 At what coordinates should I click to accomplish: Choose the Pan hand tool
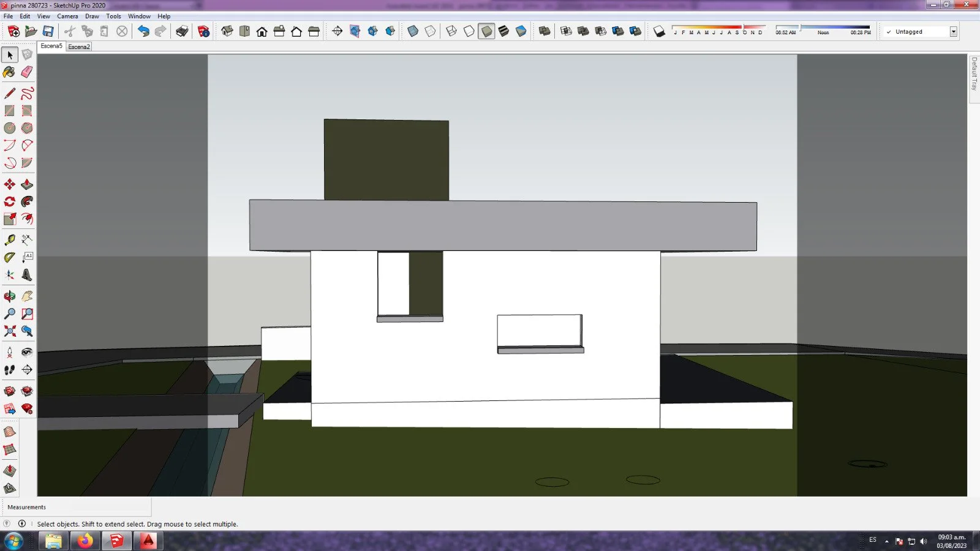tap(27, 296)
